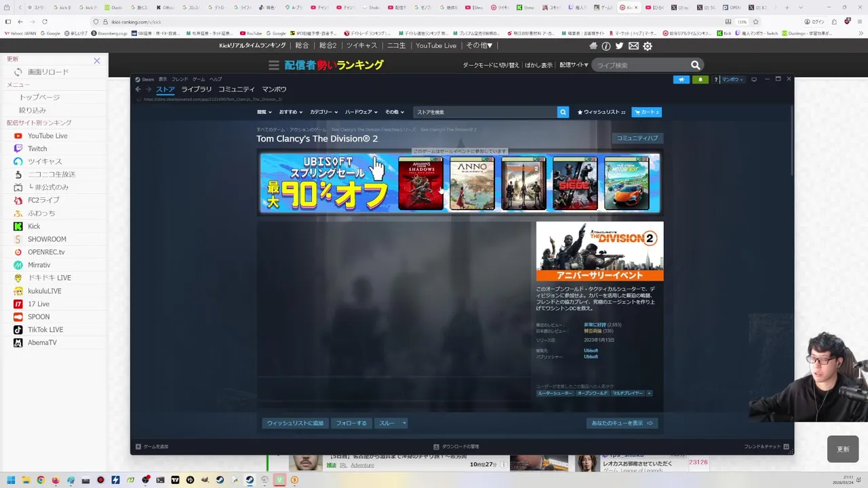The height and width of the screenshot is (488, 868).
Task: Go back with Steam's back arrow
Action: point(138,89)
